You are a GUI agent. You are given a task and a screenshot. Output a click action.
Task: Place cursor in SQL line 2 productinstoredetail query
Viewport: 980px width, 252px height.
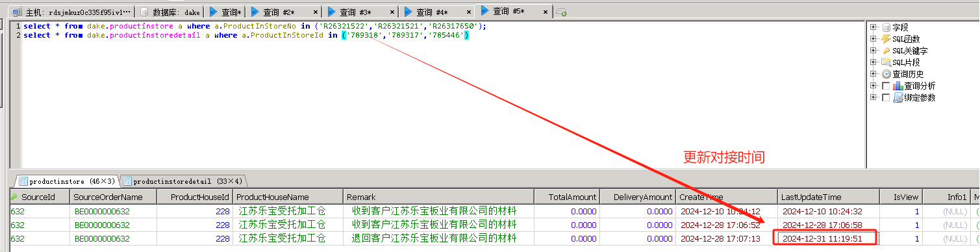tap(246, 35)
